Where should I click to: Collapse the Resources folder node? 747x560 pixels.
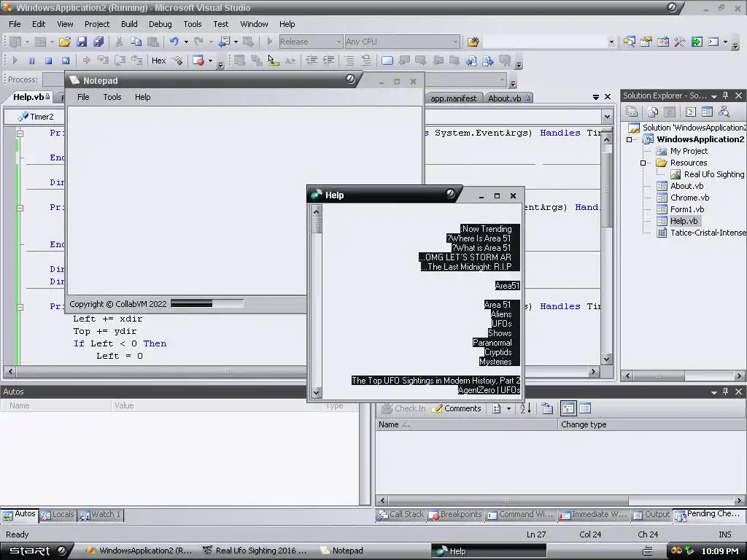[x=643, y=163]
